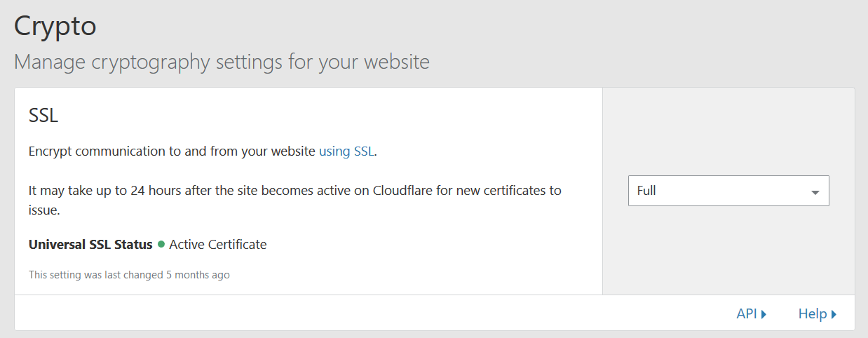The height and width of the screenshot is (338, 868).
Task: Click the caret arrow of the SSL dropdown
Action: 815,192
